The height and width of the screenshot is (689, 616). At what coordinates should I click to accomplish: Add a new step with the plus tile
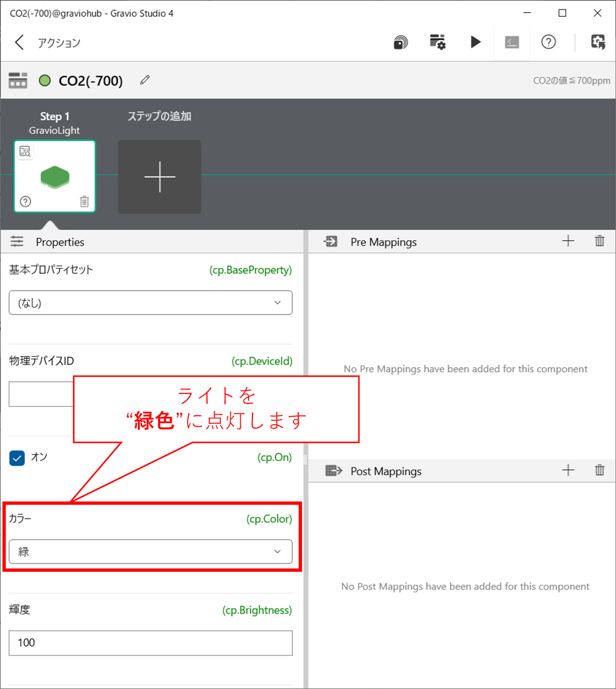pyautogui.click(x=159, y=177)
